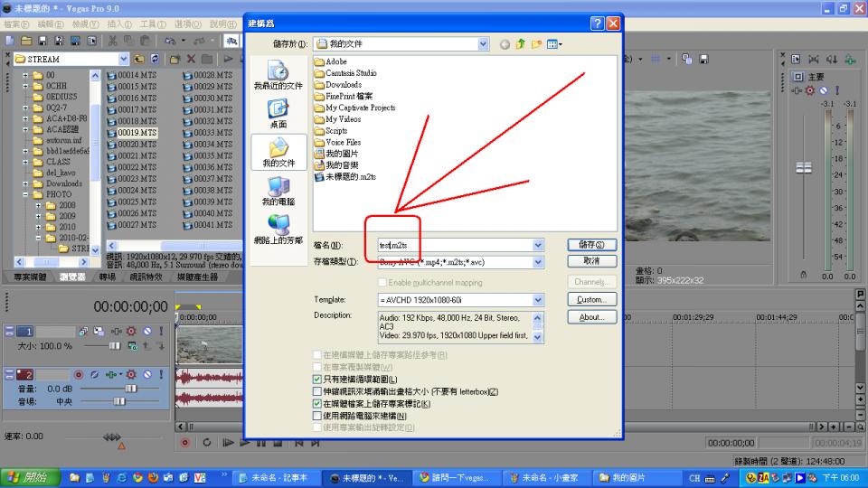This screenshot has height=488, width=868.
Task: Go to My Computer (我的電腦) location
Action: (x=278, y=190)
